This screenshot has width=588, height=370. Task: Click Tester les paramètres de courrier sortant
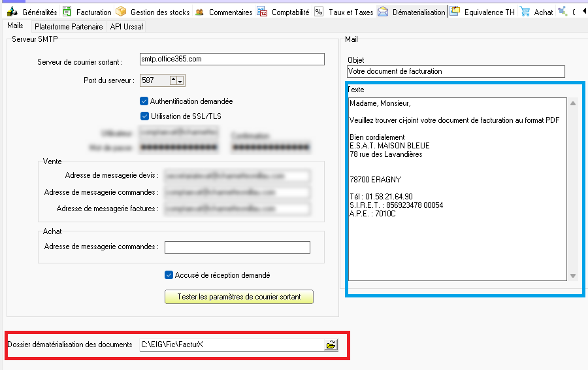tap(238, 297)
